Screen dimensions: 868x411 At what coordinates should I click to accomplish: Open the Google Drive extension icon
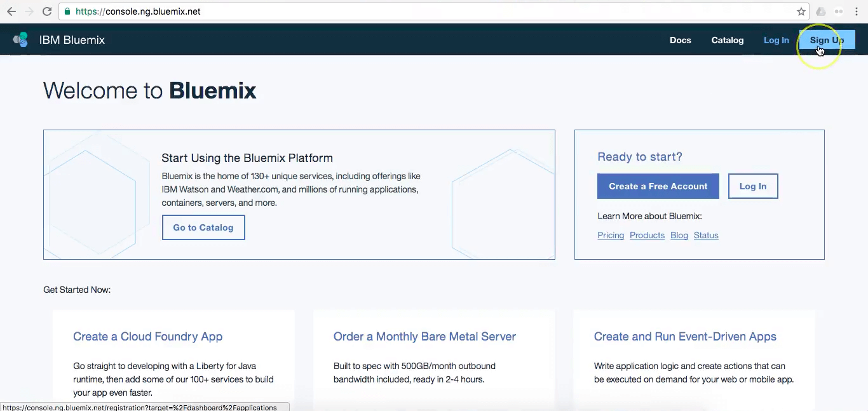click(820, 11)
